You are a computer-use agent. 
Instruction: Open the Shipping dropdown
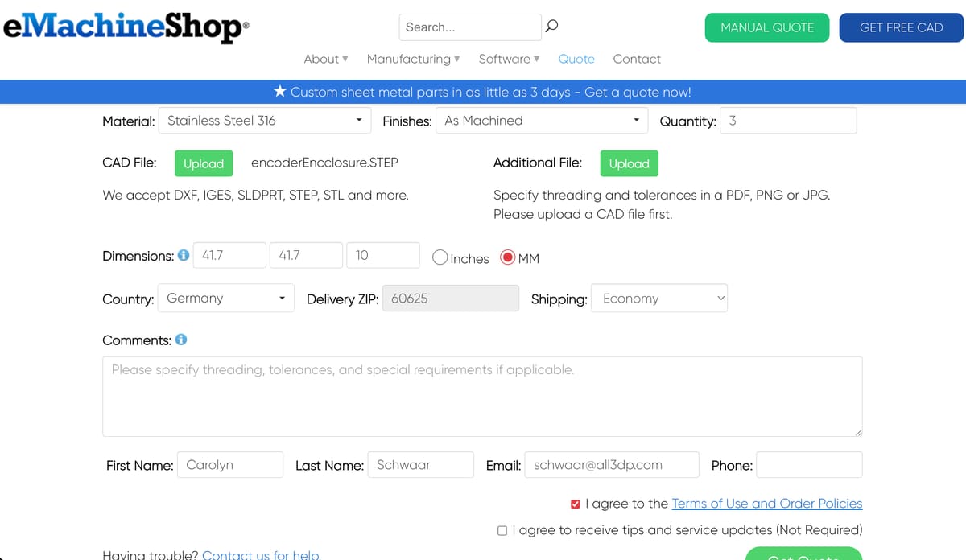[659, 299]
